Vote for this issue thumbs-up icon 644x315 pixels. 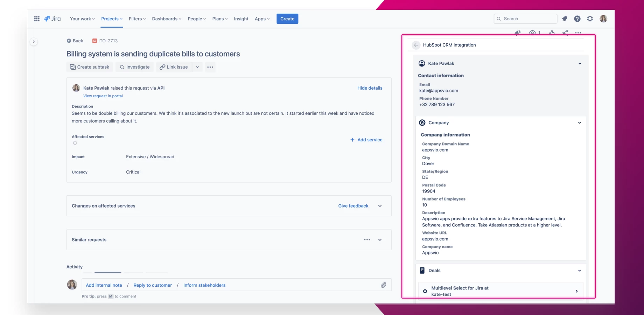click(x=552, y=33)
